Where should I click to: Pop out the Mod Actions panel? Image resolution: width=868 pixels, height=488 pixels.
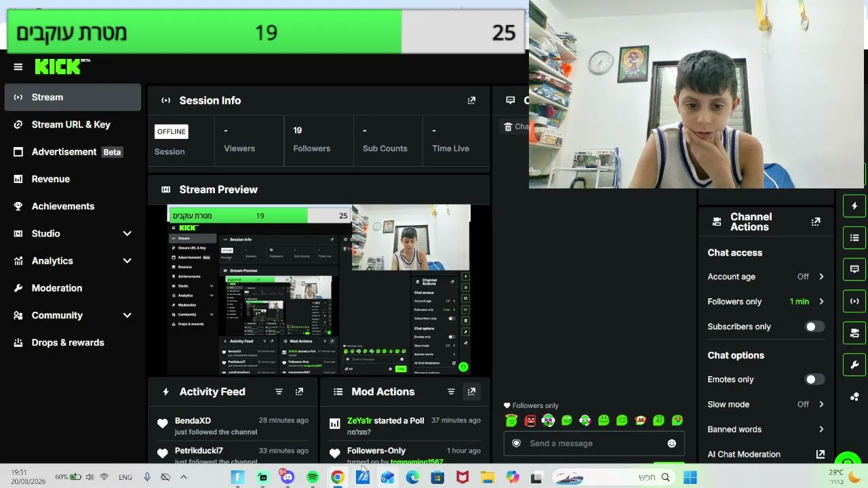[471, 392]
